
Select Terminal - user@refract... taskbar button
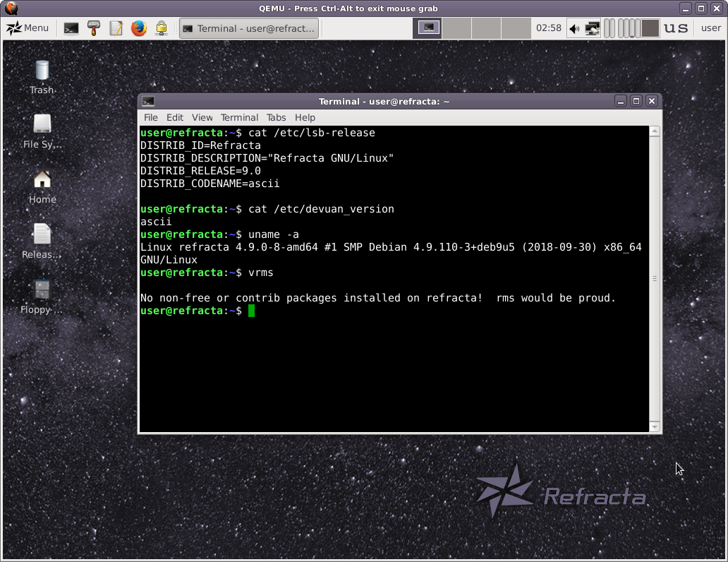tap(249, 28)
